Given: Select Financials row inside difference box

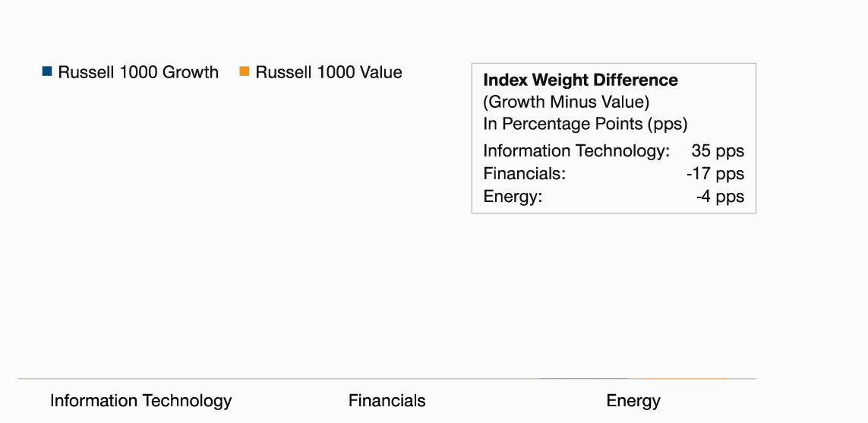Looking at the screenshot, I should click(614, 174).
